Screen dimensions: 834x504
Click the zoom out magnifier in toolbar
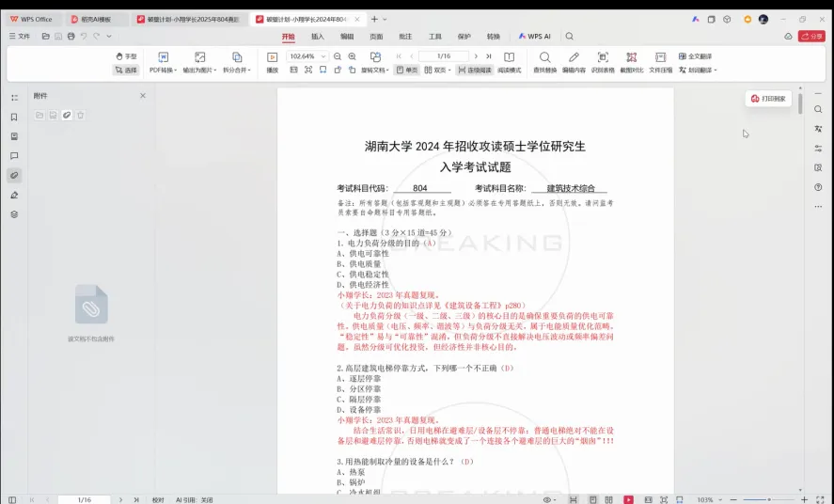(x=338, y=56)
